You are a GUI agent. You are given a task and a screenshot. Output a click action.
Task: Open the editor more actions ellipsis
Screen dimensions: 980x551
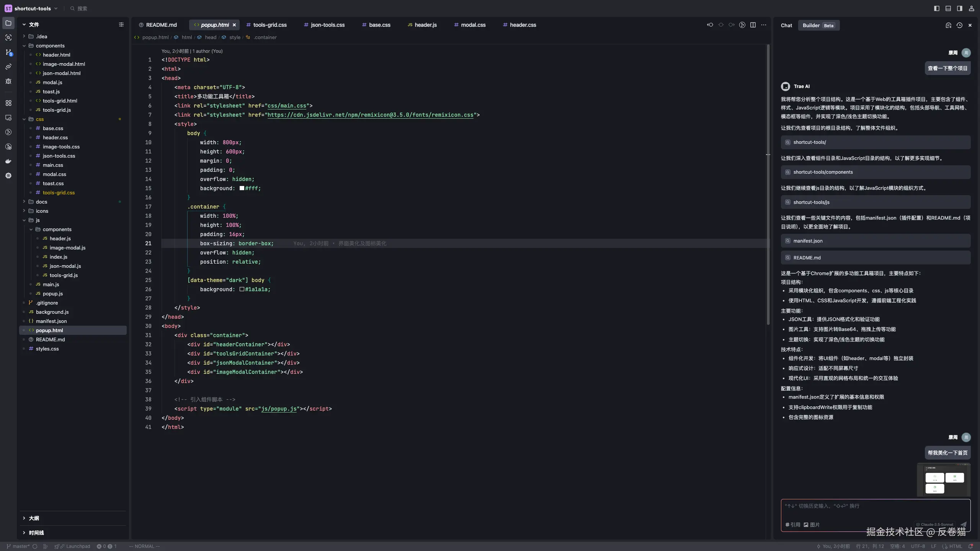point(764,25)
